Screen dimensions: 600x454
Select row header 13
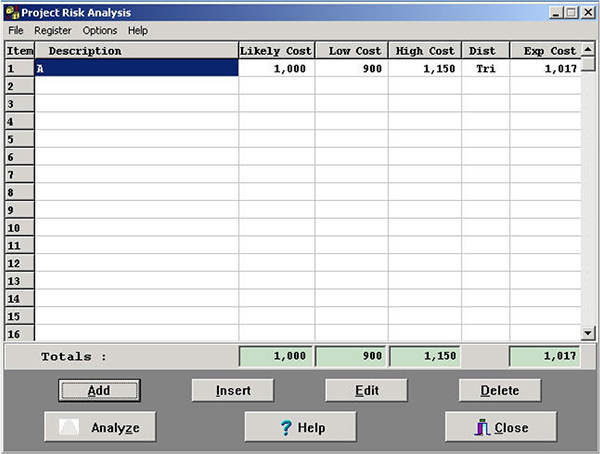(20, 281)
